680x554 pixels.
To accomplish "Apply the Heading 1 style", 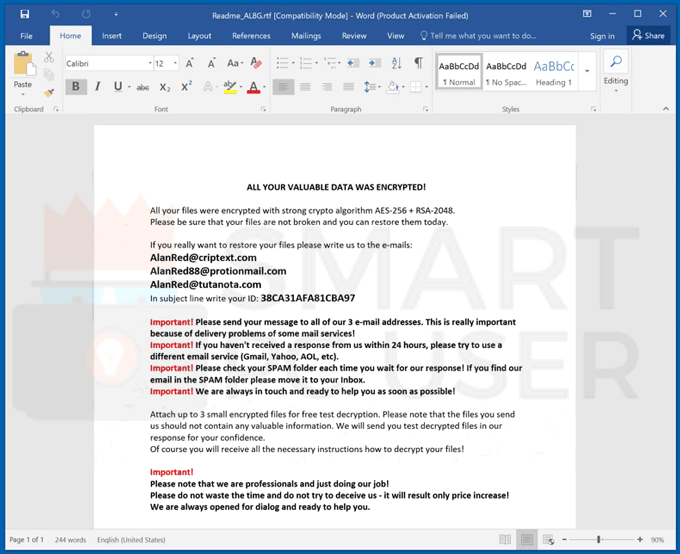I will [x=553, y=72].
